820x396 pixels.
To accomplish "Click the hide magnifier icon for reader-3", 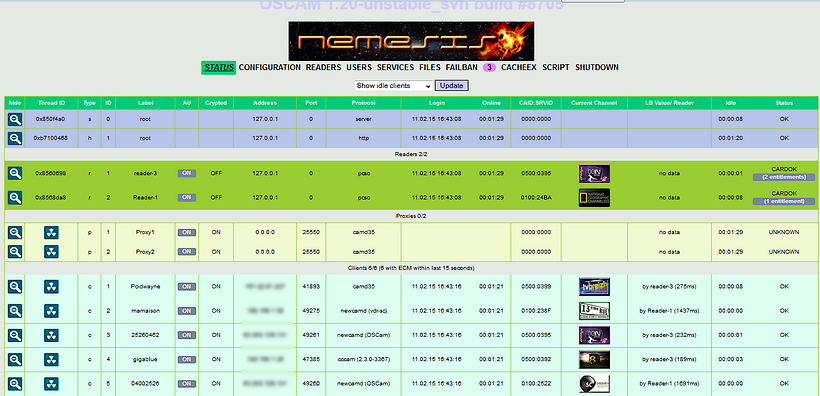I will click(x=15, y=174).
